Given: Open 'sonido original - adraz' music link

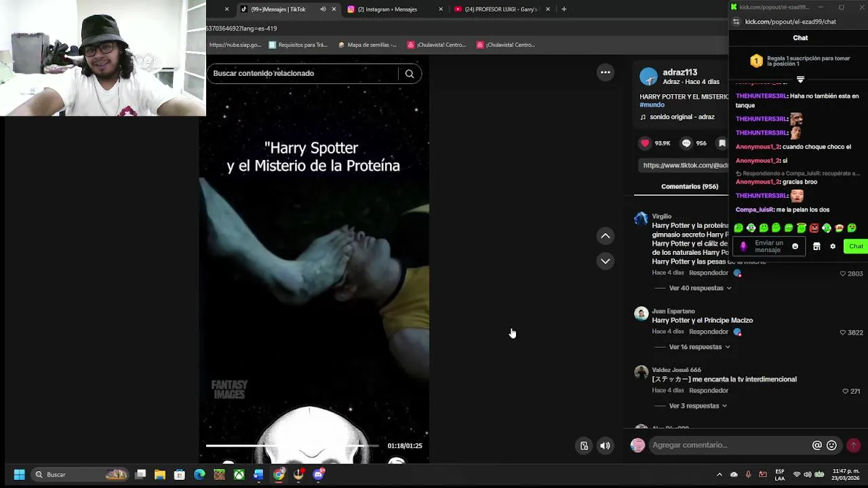Looking at the screenshot, I should (682, 117).
